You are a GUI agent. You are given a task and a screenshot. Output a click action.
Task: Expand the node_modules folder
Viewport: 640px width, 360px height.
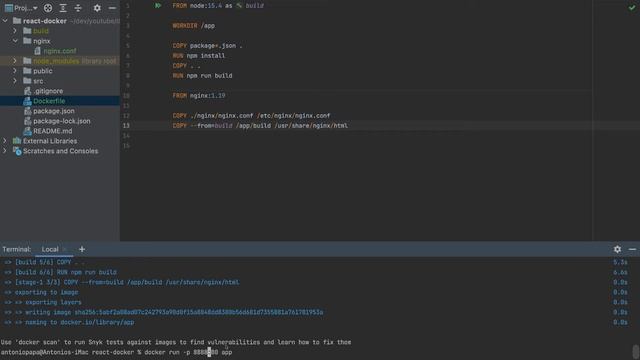coord(15,61)
